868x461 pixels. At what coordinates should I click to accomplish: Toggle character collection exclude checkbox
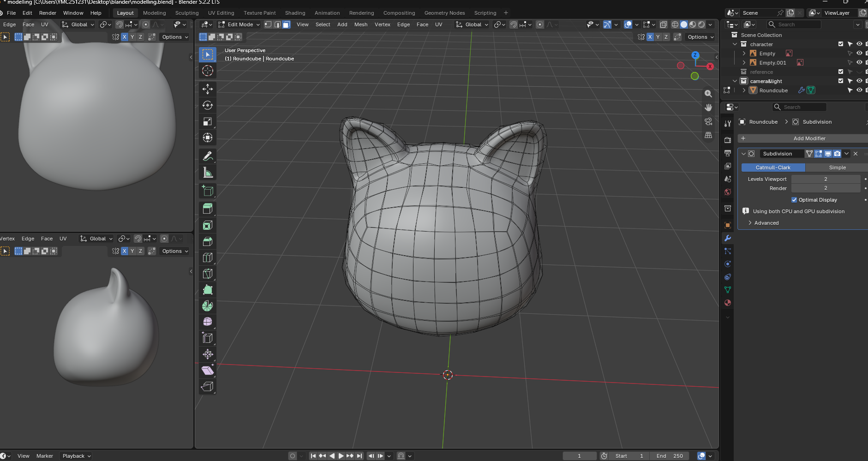[841, 44]
